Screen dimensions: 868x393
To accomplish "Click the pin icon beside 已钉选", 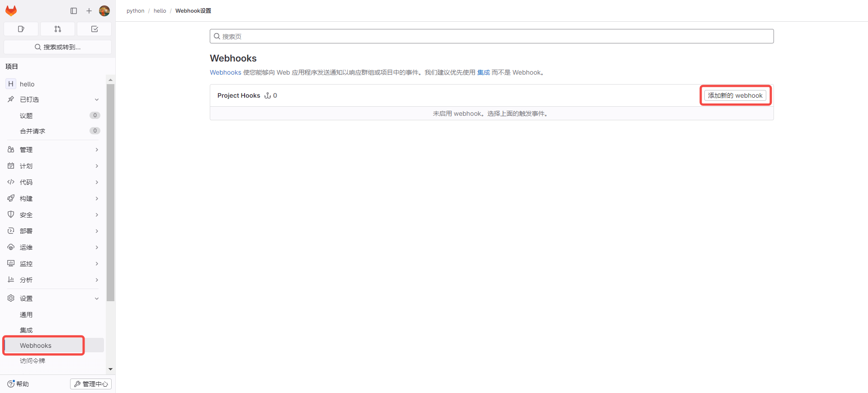I will point(11,99).
